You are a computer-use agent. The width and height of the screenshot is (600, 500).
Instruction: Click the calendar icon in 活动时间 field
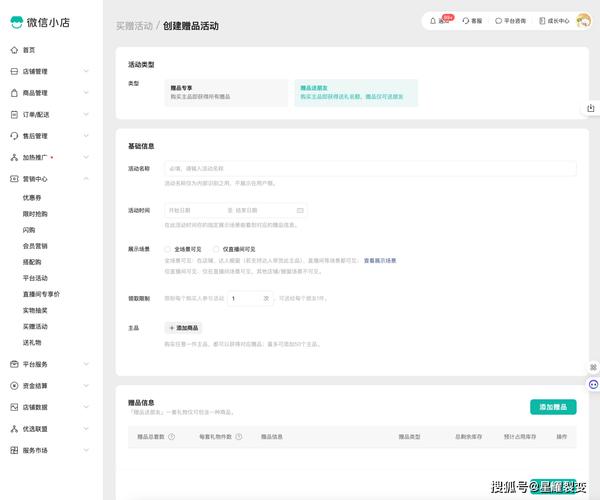click(300, 210)
